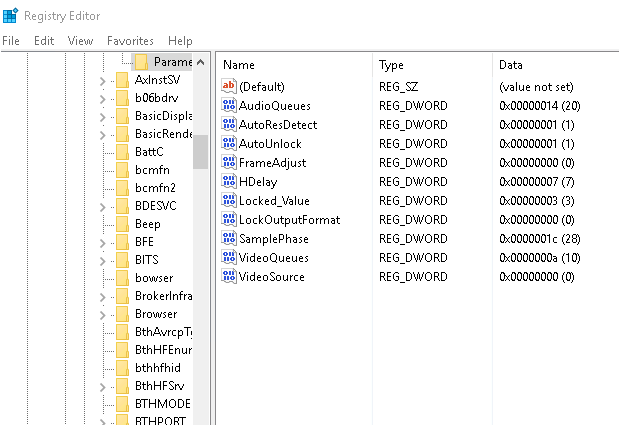Expand the AxInstSV registry key

(x=102, y=80)
